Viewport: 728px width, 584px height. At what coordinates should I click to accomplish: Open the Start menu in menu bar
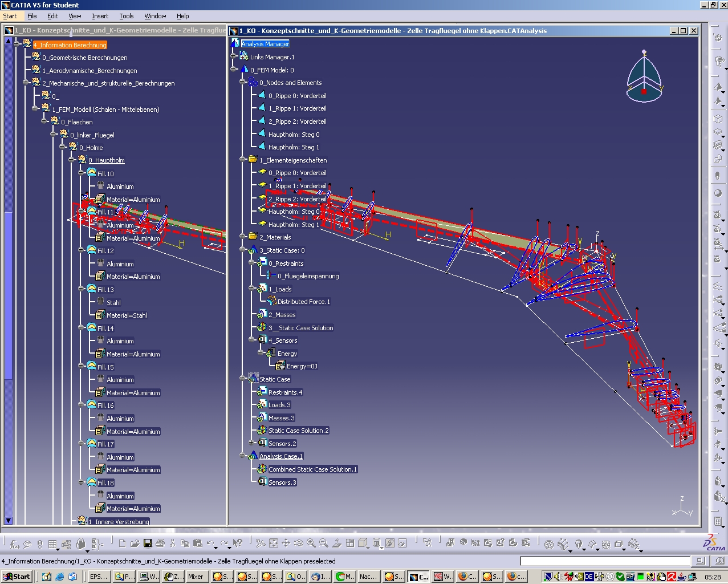coord(10,16)
